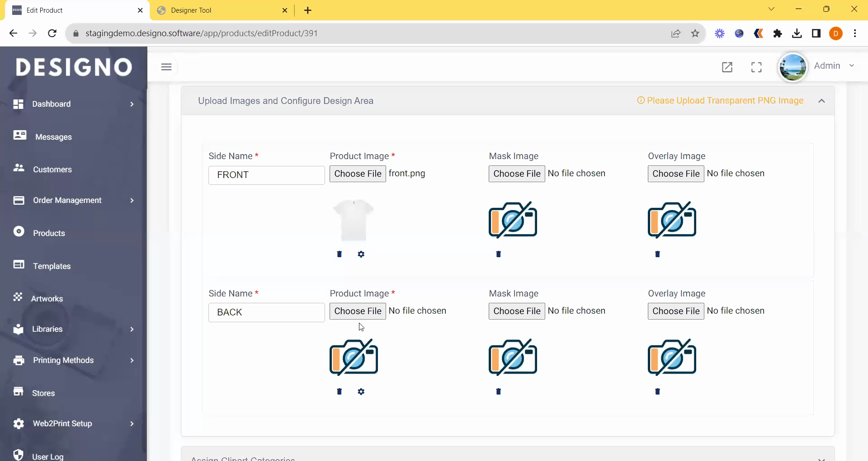Image resolution: width=868 pixels, height=461 pixels.
Task: Open the external link icon in header
Action: (x=727, y=67)
